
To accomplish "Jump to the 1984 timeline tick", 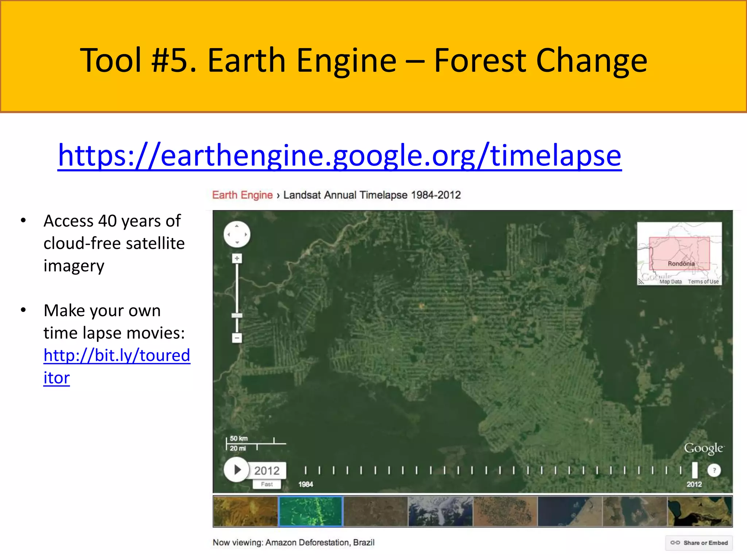I will (306, 470).
